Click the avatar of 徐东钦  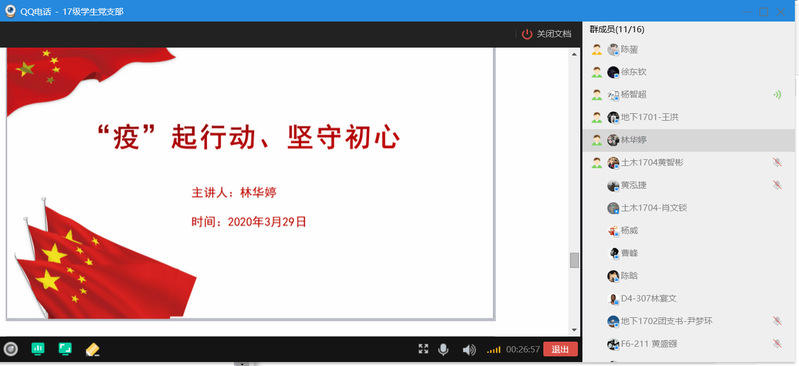coord(614,72)
